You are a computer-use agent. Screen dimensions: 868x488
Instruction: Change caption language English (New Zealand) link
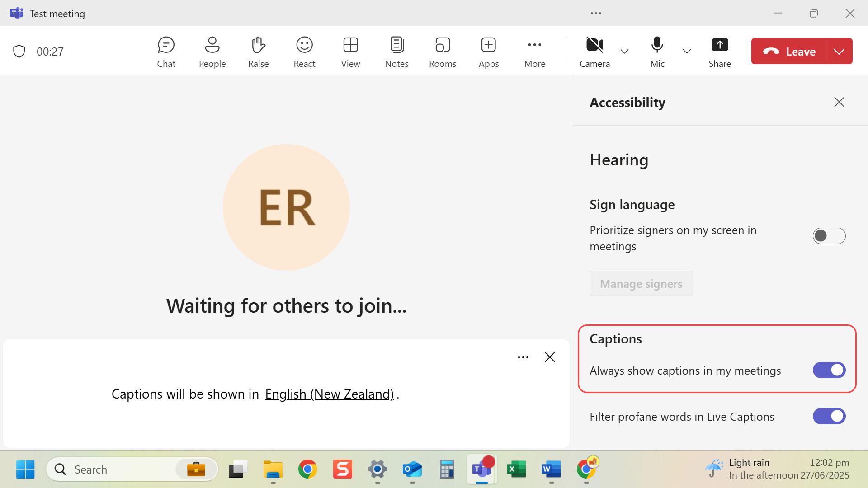330,394
